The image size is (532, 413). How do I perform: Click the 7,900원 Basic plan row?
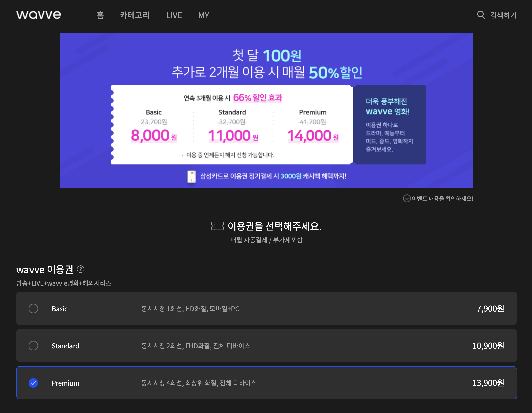coord(490,309)
